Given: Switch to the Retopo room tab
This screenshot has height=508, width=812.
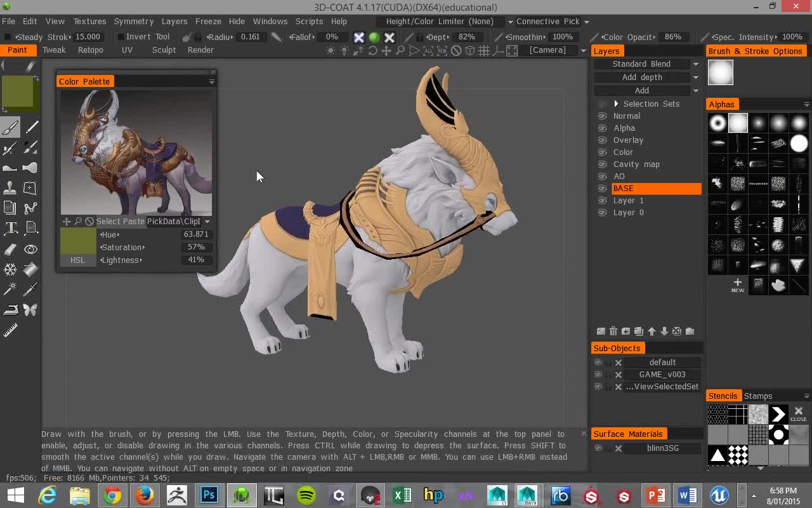Looking at the screenshot, I should coord(91,50).
